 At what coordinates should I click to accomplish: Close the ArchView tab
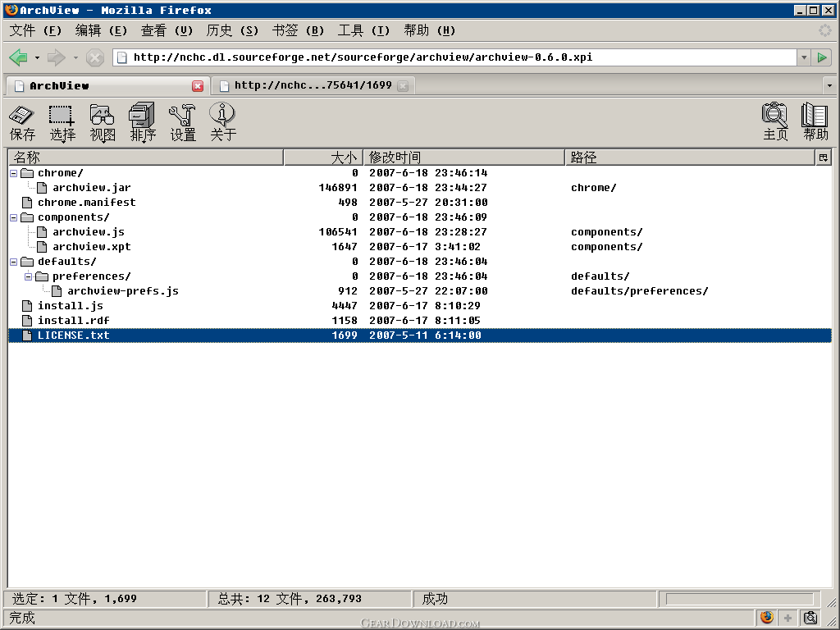(x=198, y=85)
